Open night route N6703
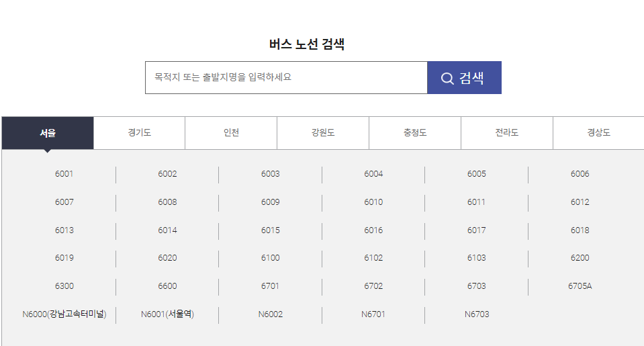 pyautogui.click(x=477, y=314)
